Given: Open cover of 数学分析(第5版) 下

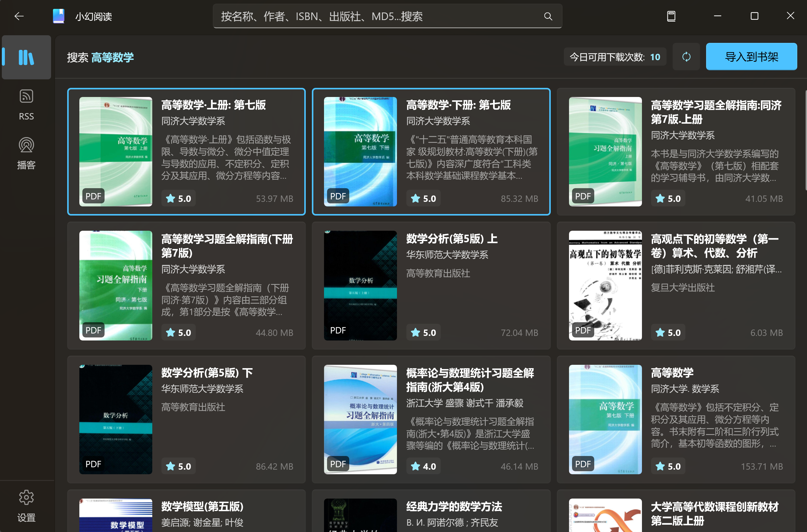Looking at the screenshot, I should (x=116, y=419).
